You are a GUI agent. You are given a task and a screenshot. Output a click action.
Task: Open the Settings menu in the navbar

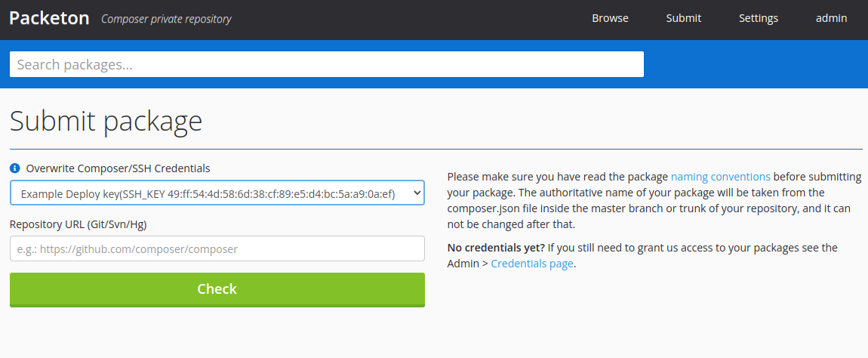point(758,18)
